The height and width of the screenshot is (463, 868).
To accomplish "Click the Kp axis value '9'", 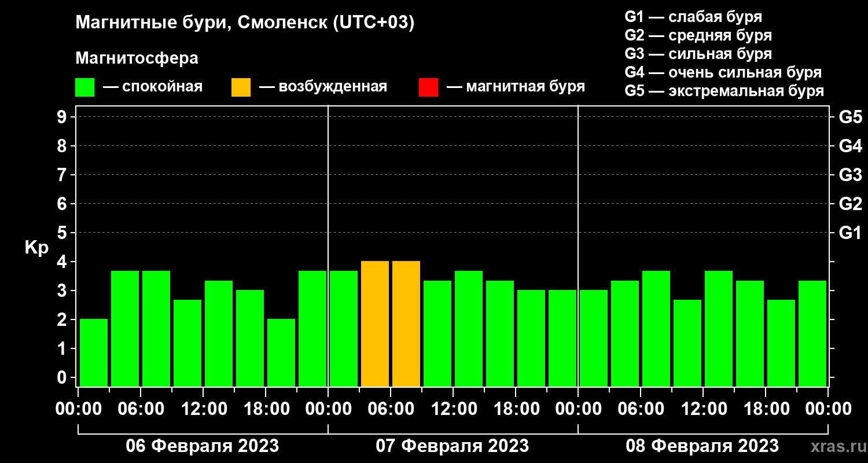I will click(63, 117).
